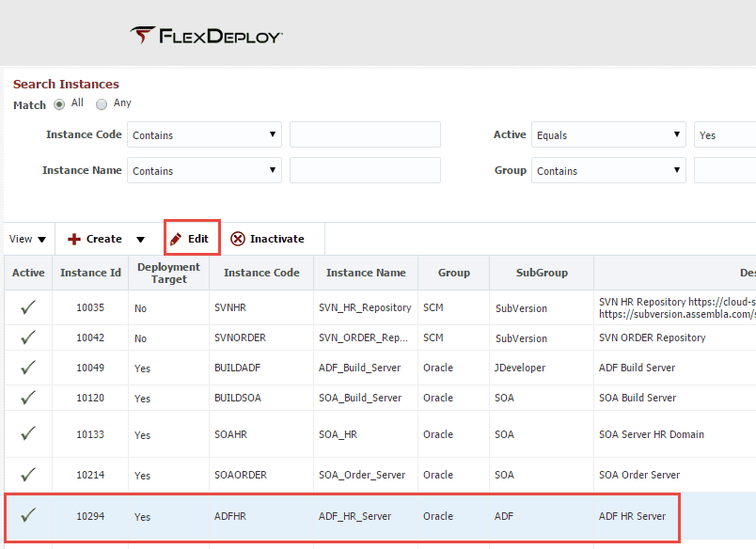The image size is (756, 549).
Task: Open the Instance Name operator dropdown
Action: click(204, 170)
